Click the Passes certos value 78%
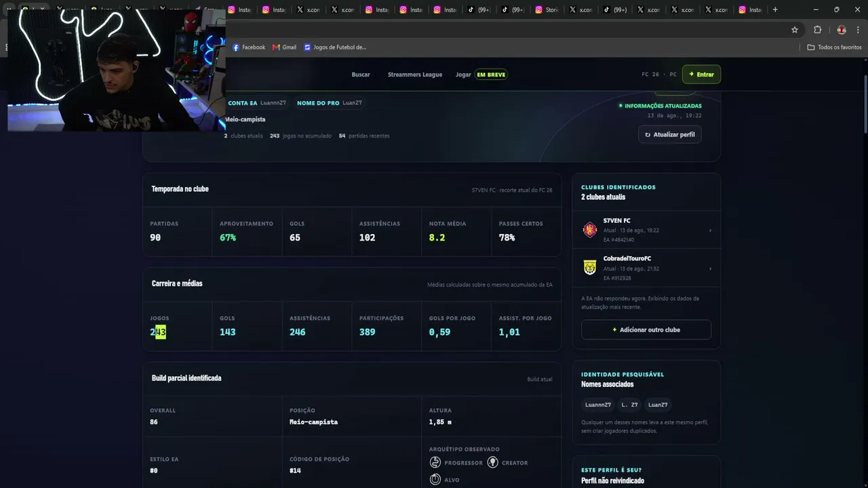Image resolution: width=868 pixels, height=488 pixels. 507,238
